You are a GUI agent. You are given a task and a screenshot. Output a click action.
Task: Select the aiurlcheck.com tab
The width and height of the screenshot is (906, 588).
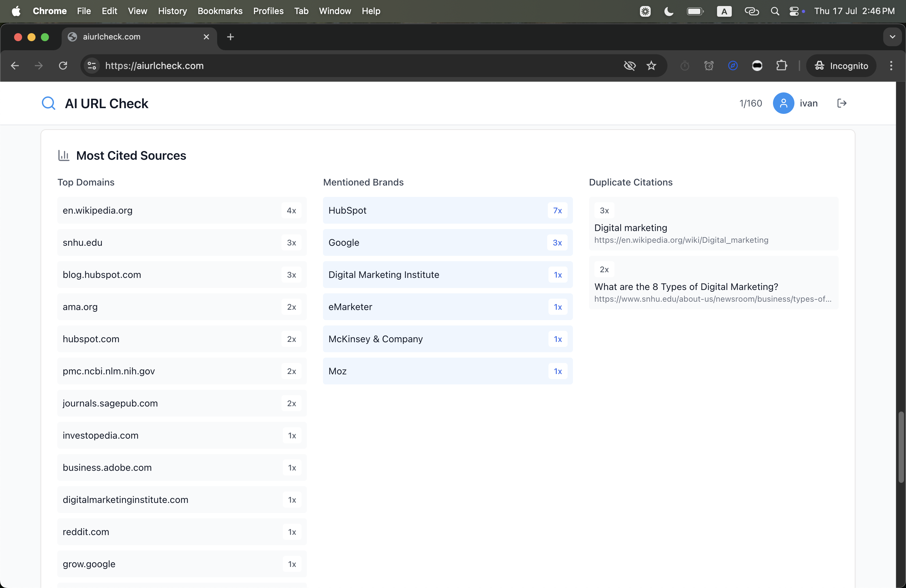coord(139,36)
